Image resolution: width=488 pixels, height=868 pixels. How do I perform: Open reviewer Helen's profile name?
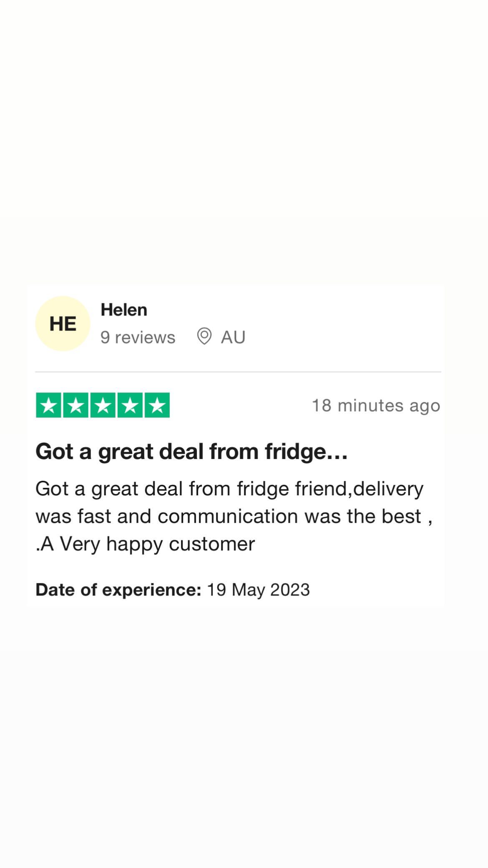pos(124,310)
